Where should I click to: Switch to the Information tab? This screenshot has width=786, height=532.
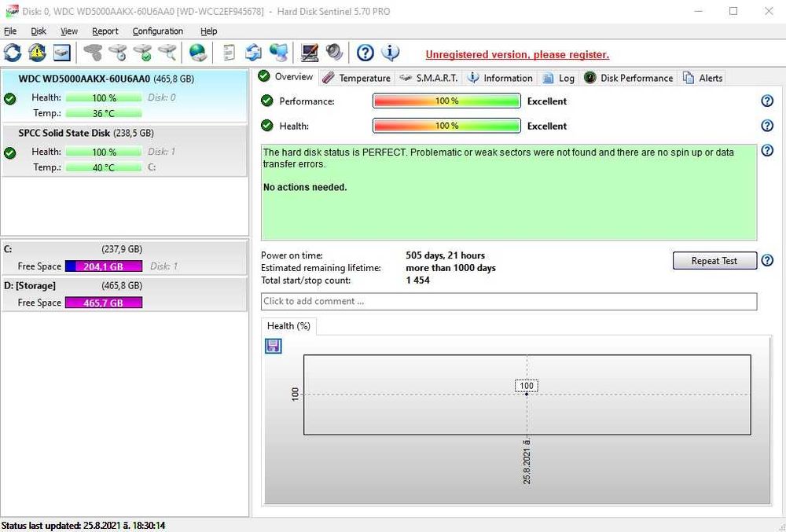click(x=500, y=78)
